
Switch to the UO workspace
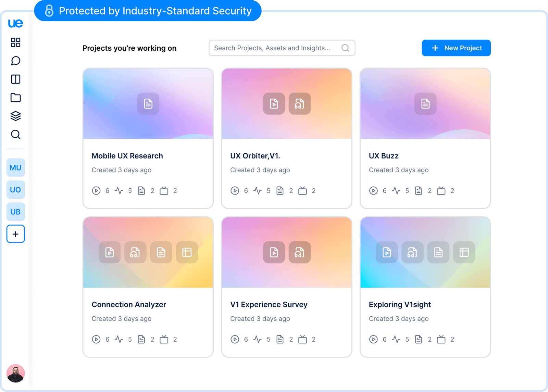pyautogui.click(x=15, y=190)
